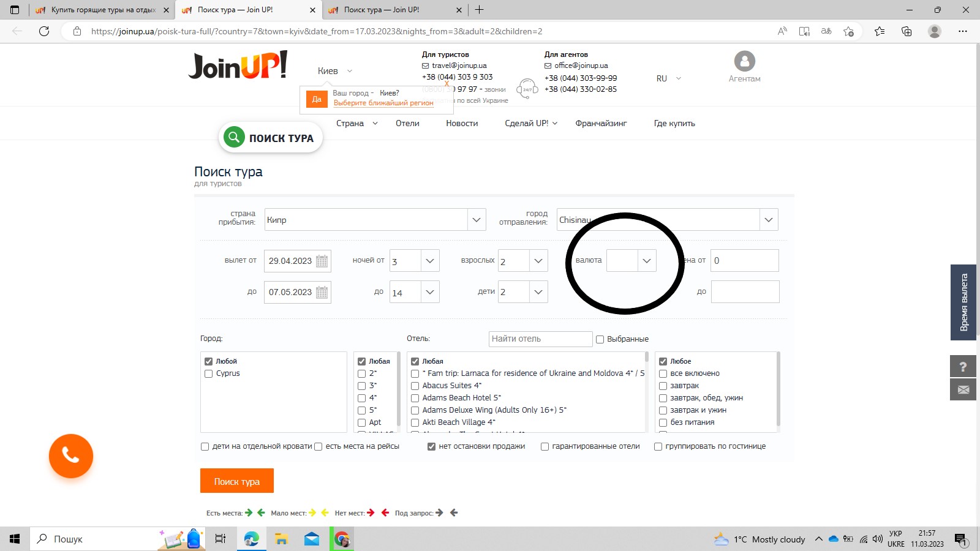The width and height of the screenshot is (980, 551).
Task: Open calendar icon for departure date 29.04.2023
Action: coord(322,261)
